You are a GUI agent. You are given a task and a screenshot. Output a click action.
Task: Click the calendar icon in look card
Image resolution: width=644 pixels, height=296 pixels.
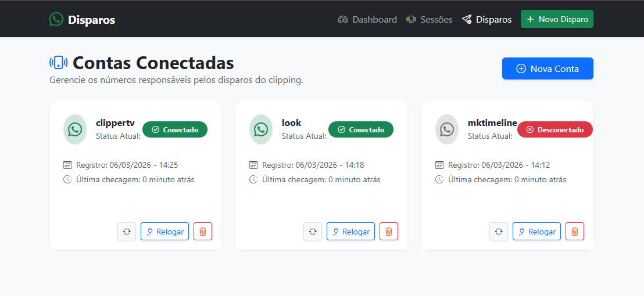pos(253,165)
